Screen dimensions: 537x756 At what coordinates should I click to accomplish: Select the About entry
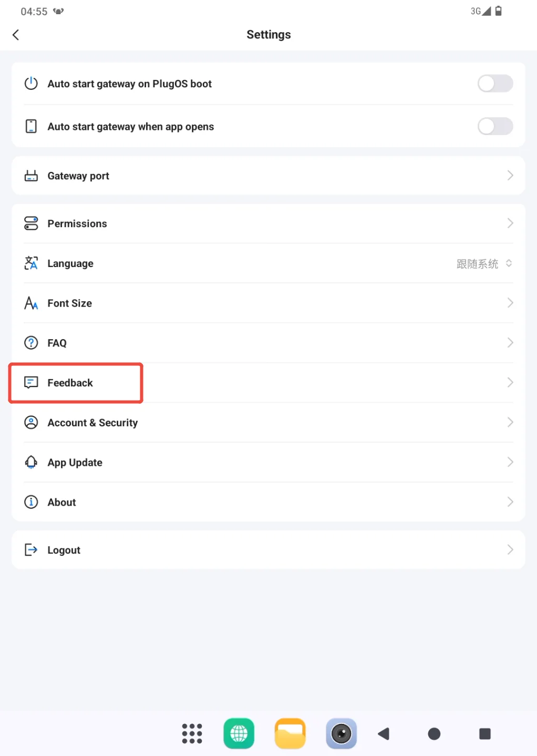coord(268,502)
